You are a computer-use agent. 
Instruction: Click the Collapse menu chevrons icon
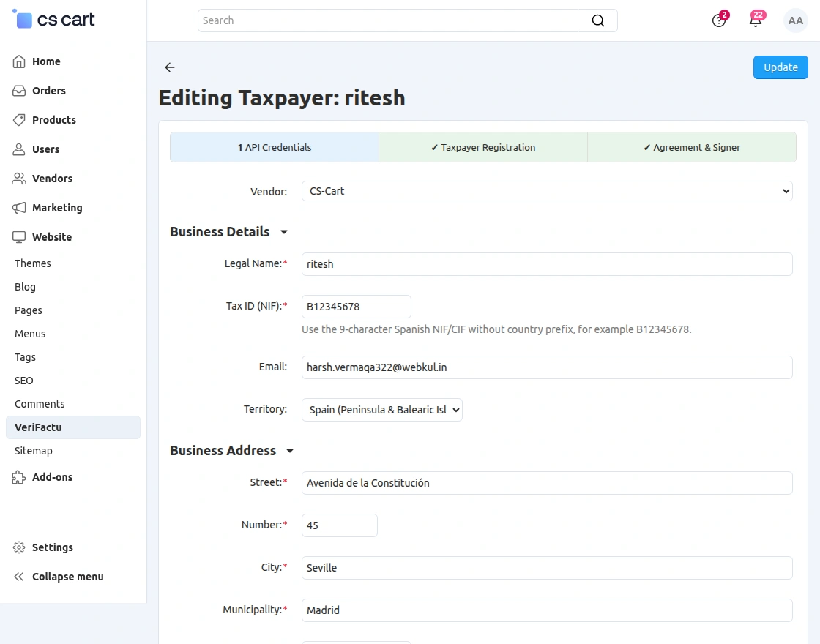19,577
